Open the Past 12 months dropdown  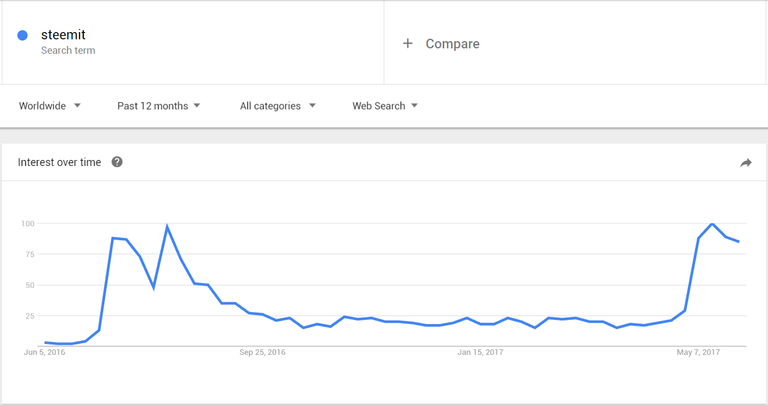[159, 106]
